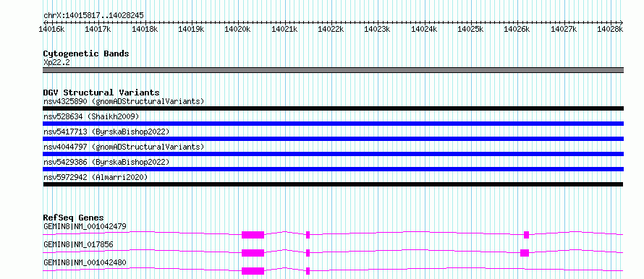Viewport: 644px width, 279px height.
Task: Click the 14017k ruler label
Action: coord(98,29)
